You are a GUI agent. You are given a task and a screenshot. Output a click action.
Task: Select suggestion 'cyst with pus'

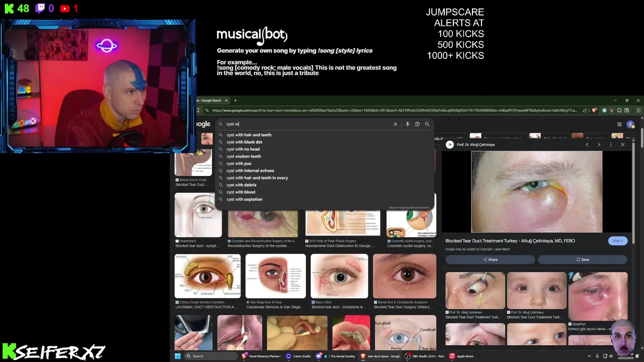(325, 163)
